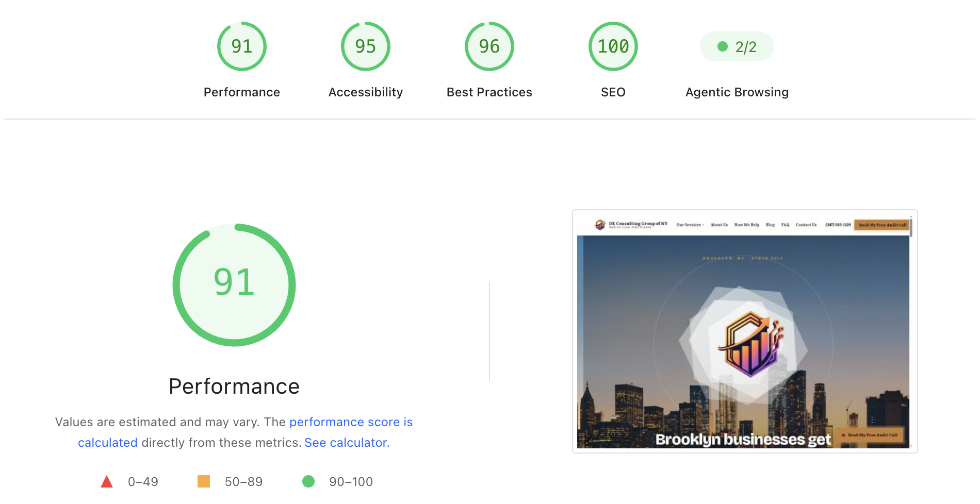Click the green circle 90–100 legend icon
980x504 pixels.
point(308,481)
